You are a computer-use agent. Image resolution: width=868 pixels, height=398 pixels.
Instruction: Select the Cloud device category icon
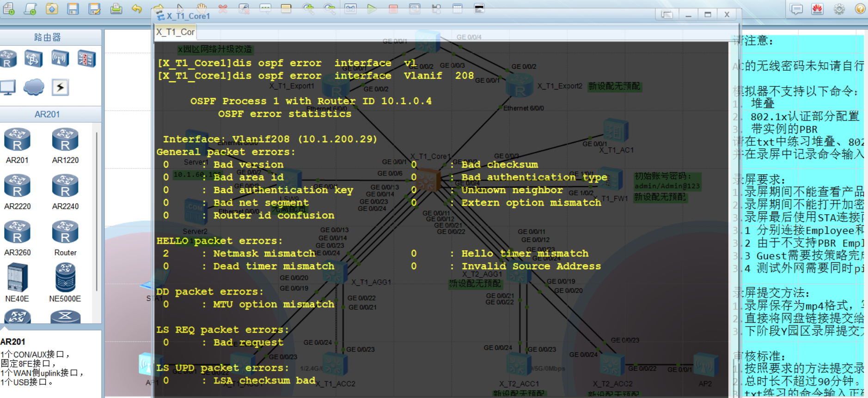coord(34,87)
